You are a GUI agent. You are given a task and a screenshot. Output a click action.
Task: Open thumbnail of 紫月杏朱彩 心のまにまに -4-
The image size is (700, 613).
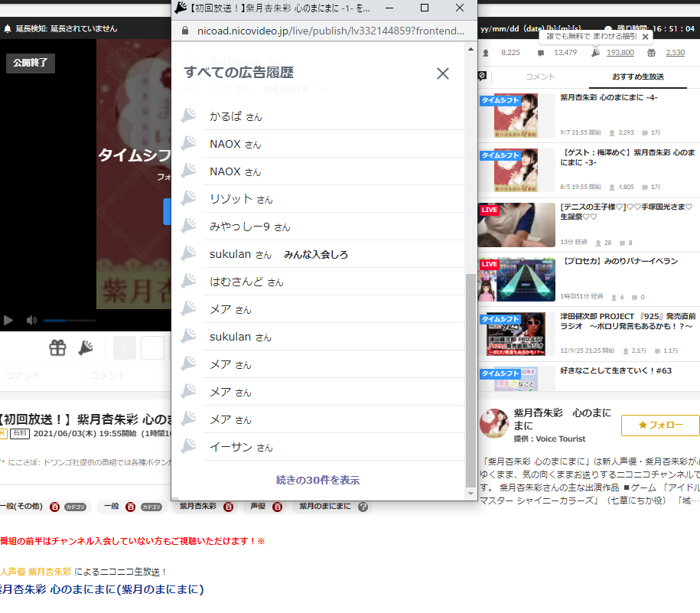pos(516,116)
